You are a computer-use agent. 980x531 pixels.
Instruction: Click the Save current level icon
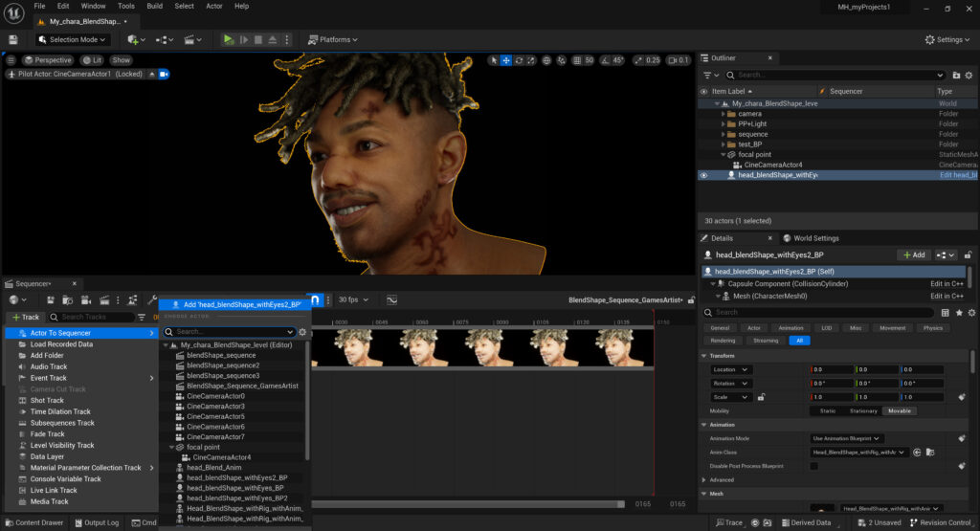13,39
